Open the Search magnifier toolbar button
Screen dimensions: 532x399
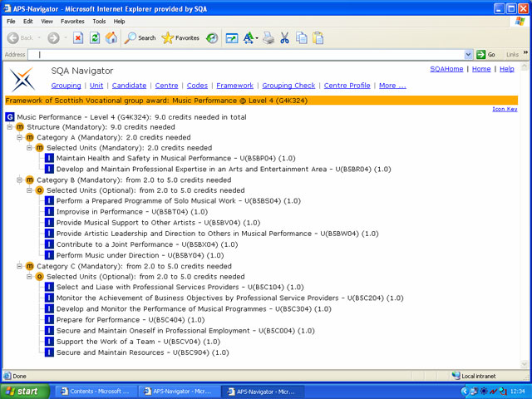(140, 38)
